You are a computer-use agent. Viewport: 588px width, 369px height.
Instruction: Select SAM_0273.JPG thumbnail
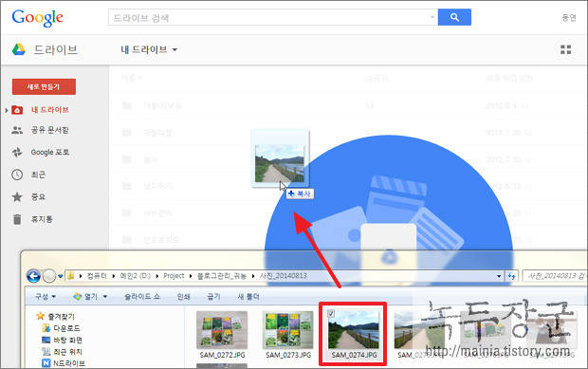click(x=288, y=330)
